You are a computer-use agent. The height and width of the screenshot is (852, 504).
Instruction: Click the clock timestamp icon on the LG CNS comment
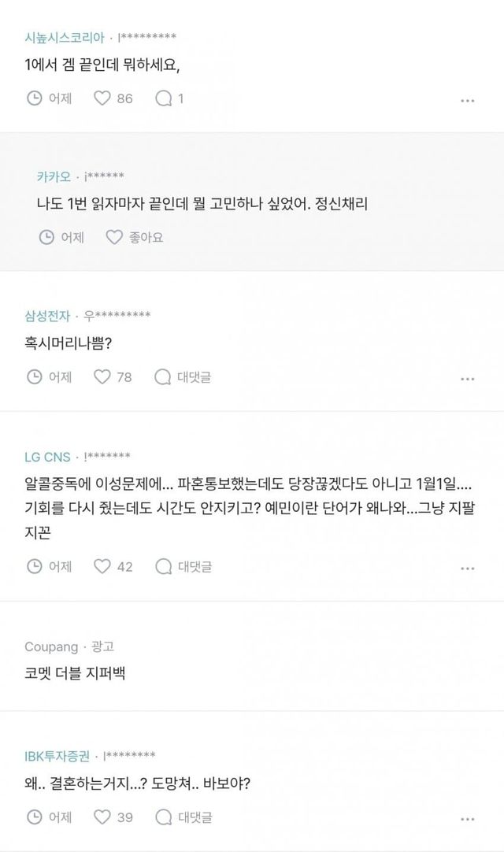[x=34, y=566]
